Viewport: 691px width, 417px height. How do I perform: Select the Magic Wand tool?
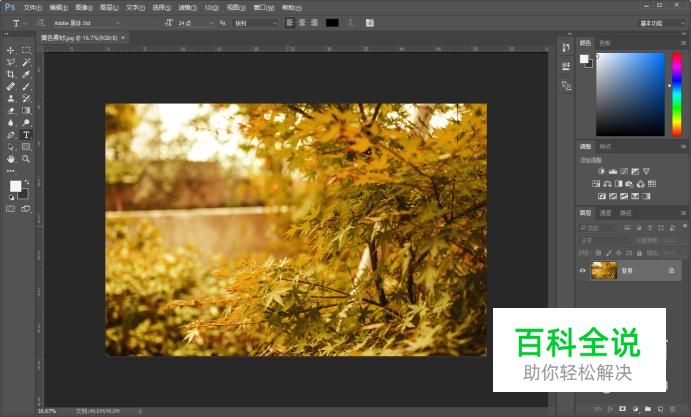point(26,62)
